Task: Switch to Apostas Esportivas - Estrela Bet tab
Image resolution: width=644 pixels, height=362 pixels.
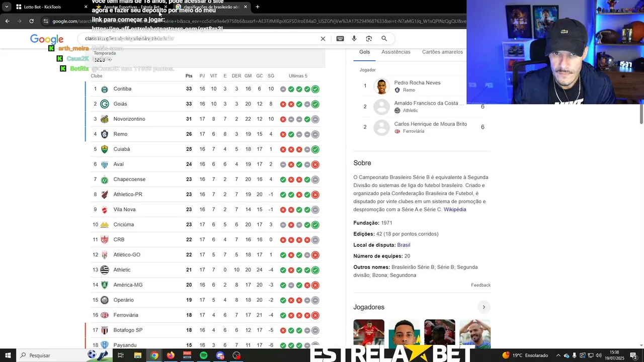Action: [x=130, y=7]
